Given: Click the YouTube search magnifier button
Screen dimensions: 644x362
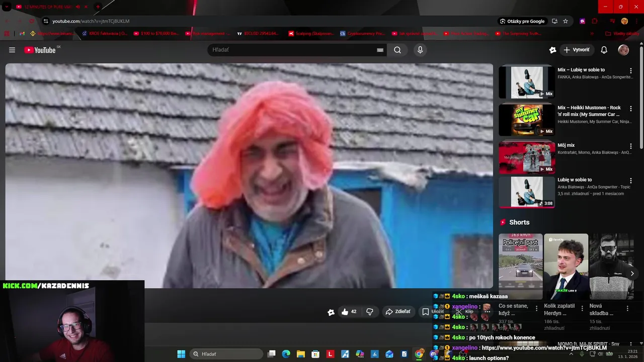Looking at the screenshot, I should point(397,50).
